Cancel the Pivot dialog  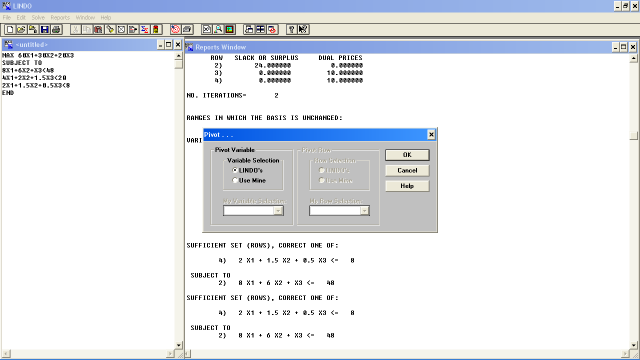(x=407, y=171)
